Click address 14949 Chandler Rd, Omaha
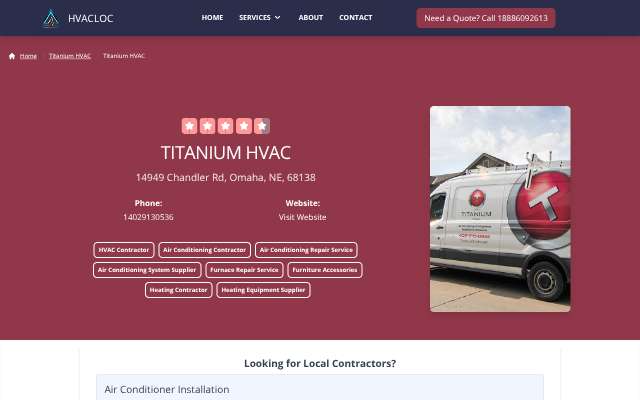Viewport: 640px width, 400px height. pos(226,178)
